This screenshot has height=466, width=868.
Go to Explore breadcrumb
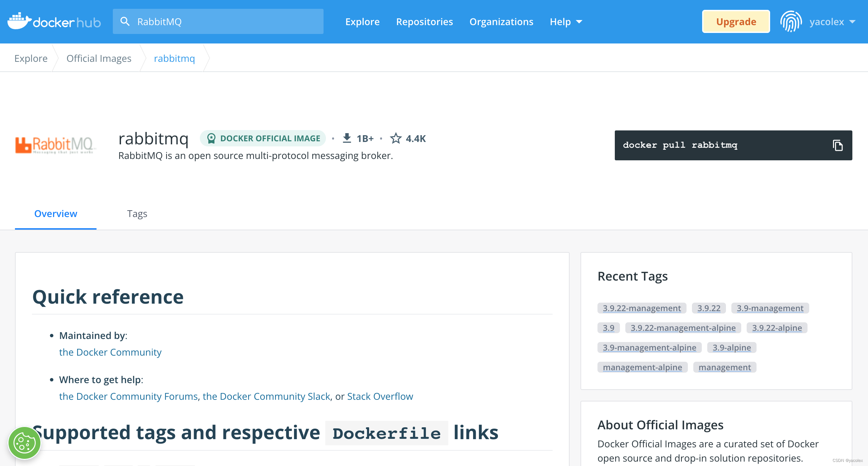pyautogui.click(x=31, y=58)
